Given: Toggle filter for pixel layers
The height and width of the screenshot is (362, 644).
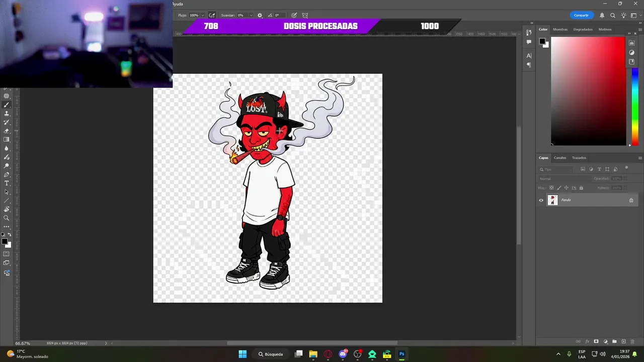Looking at the screenshot, I should pyautogui.click(x=583, y=169).
